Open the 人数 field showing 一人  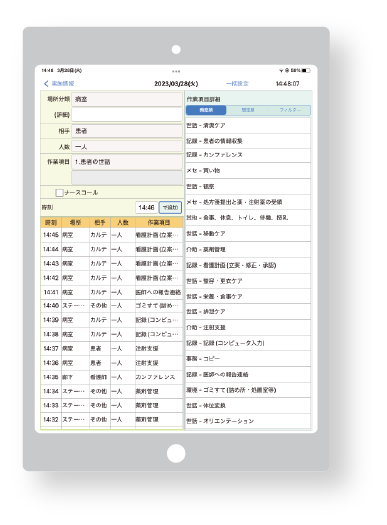127,147
